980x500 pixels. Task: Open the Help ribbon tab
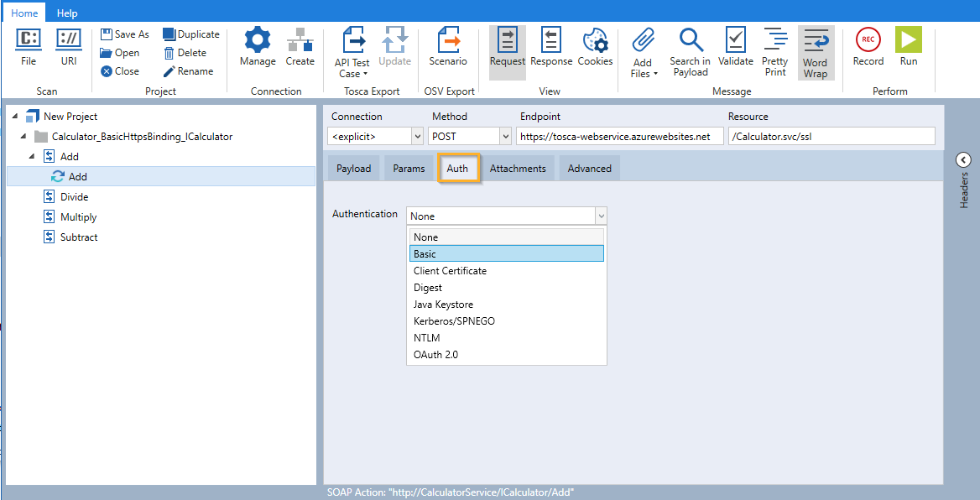[x=67, y=13]
